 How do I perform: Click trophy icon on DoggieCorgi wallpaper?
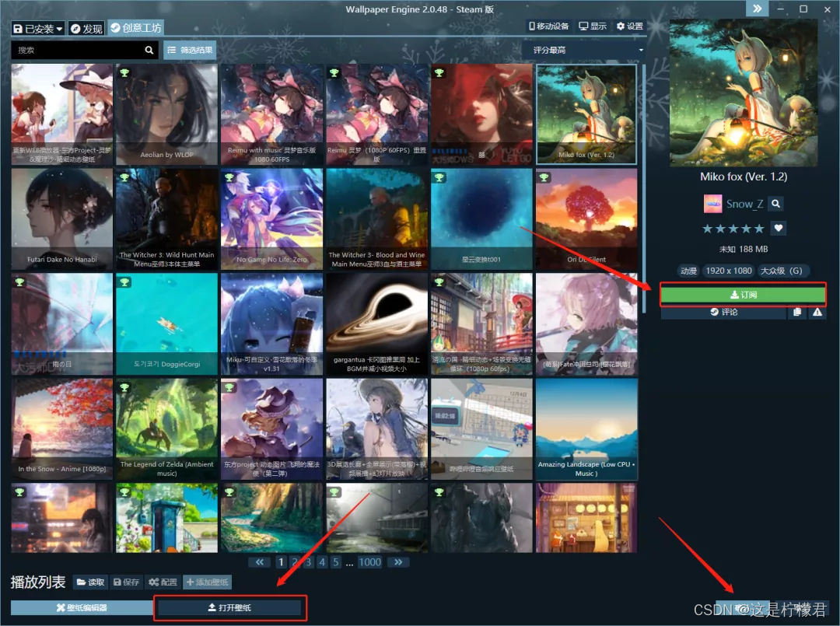(124, 282)
